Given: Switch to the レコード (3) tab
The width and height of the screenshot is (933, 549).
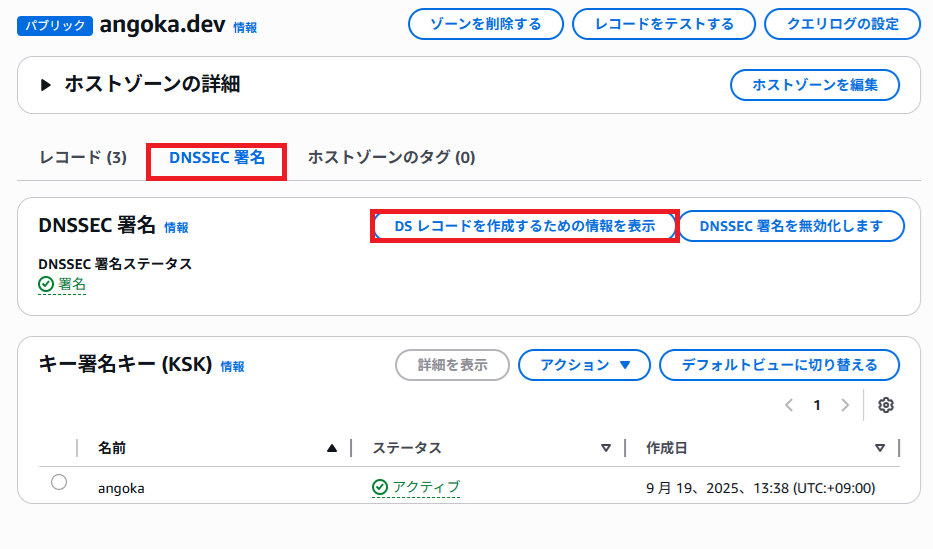Looking at the screenshot, I should tap(83, 158).
